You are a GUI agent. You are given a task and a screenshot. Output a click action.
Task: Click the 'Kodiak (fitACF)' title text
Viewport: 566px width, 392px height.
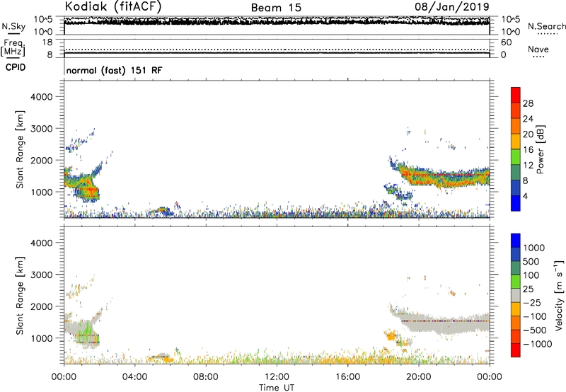pyautogui.click(x=113, y=6)
